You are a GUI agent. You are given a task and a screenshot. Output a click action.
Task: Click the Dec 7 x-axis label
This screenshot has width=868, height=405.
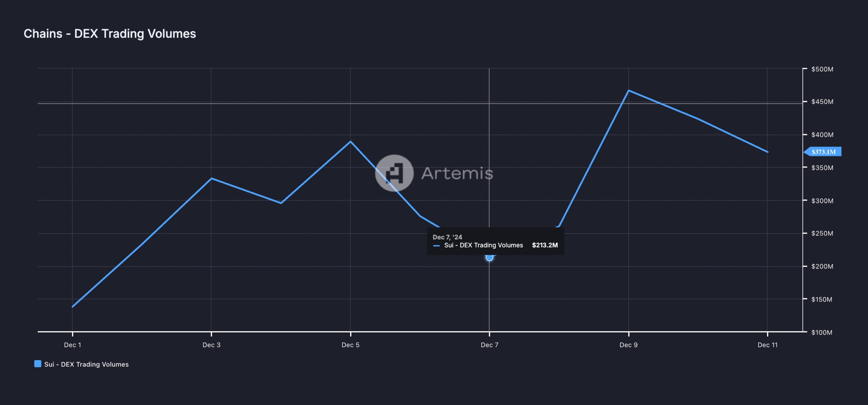(x=489, y=345)
